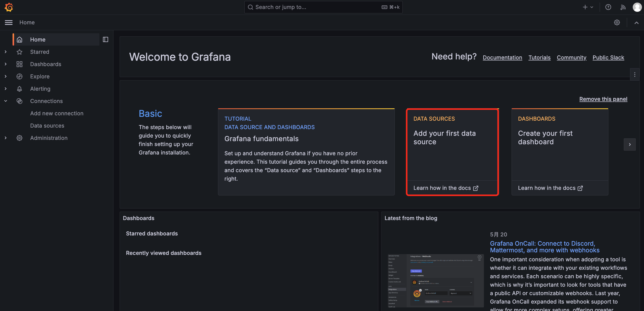This screenshot has height=311, width=644.
Task: Open dashboard settings gear icon
Action: [617, 23]
